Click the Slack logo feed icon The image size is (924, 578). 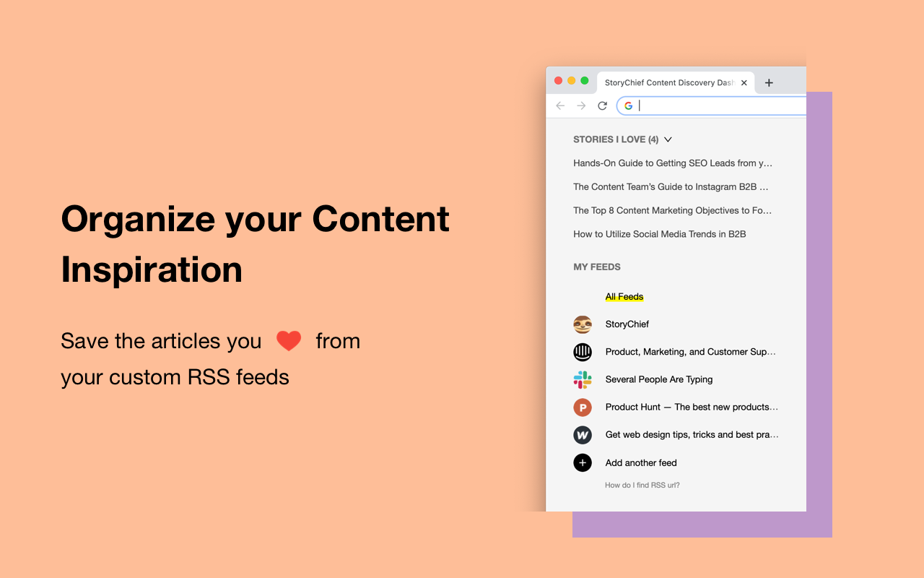pos(583,379)
